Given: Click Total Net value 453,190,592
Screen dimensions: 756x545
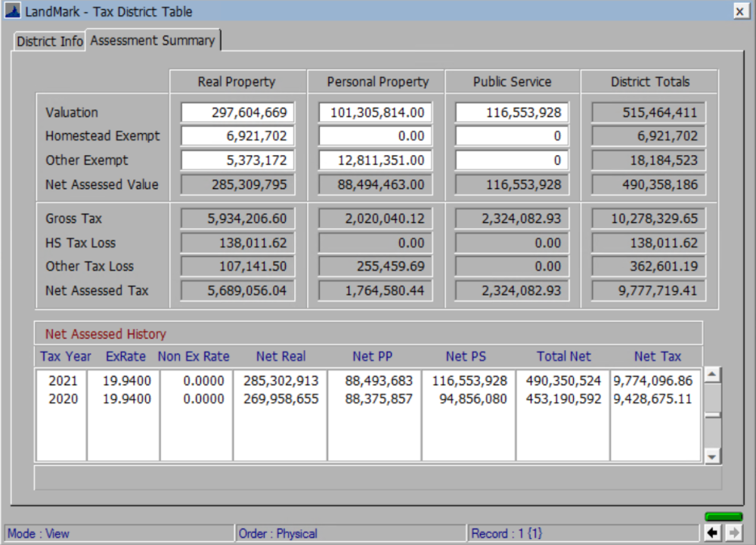Looking at the screenshot, I should pos(563,399).
